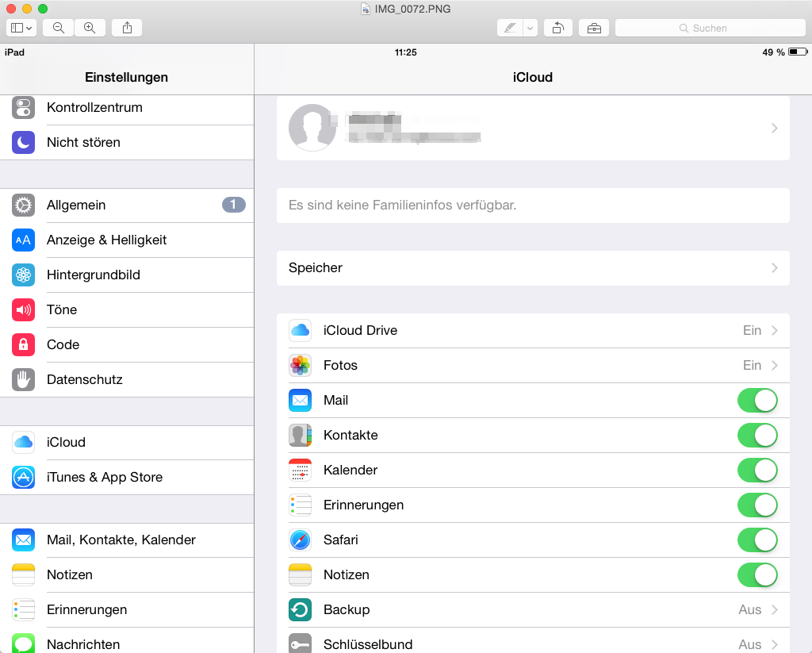The image size is (812, 653).
Task: Open Notizen icon in left sidebar
Action: coord(23,574)
